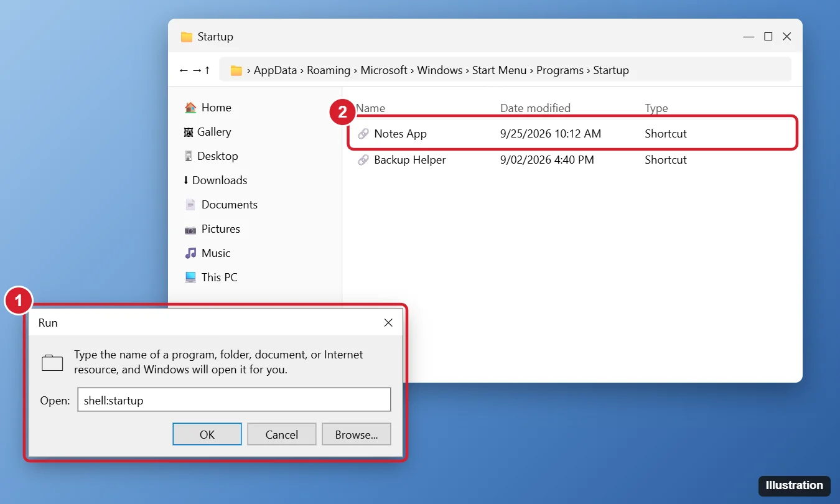Sort files by the Type column header

coord(656,108)
